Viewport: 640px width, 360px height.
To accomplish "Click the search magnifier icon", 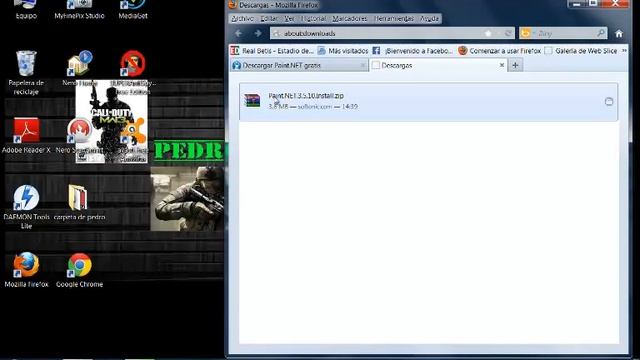I will pos(601,33).
